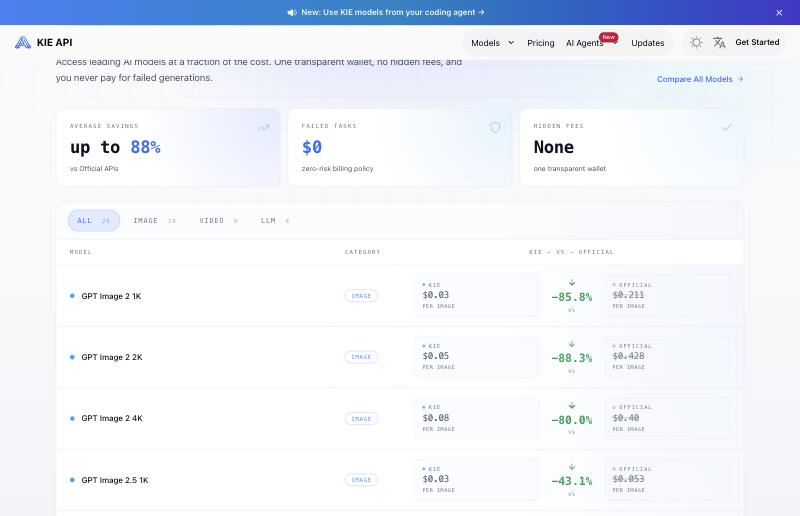This screenshot has height=516, width=800.
Task: Click the blue dot beside GPT Image 2 2K
Action: pos(72,357)
